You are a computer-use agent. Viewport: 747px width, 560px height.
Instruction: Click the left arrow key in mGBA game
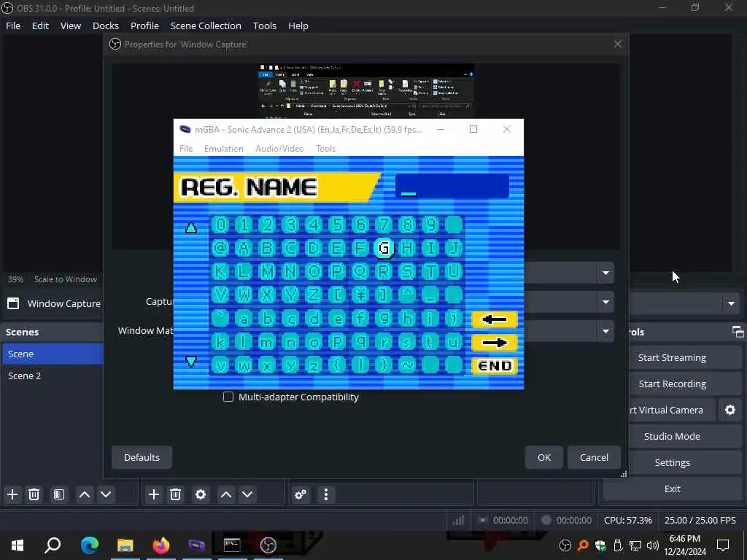coord(495,319)
